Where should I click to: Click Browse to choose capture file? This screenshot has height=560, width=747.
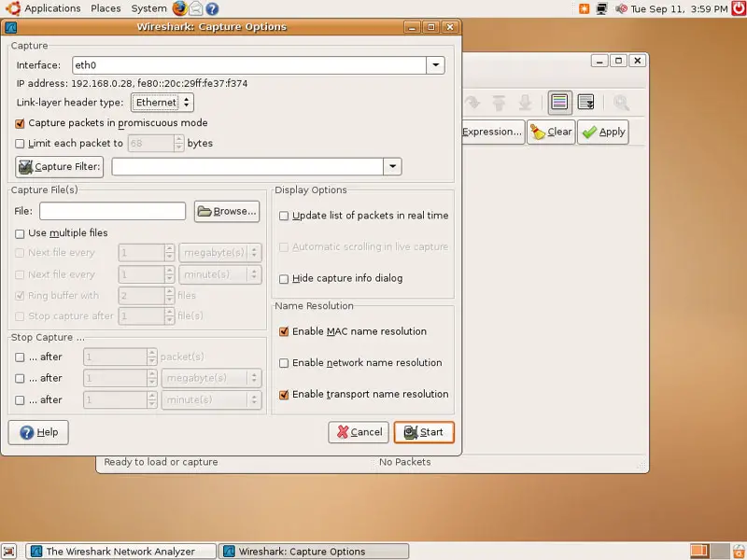point(227,212)
